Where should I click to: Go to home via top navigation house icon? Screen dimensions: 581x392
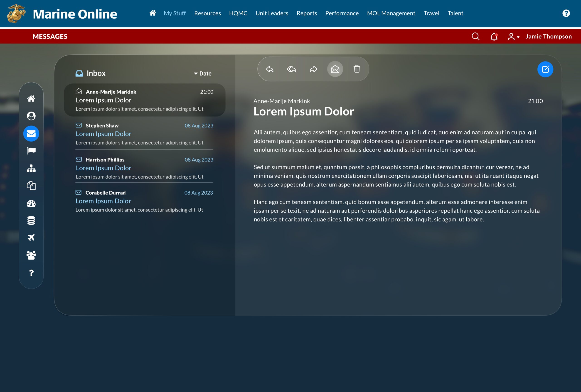coord(153,13)
